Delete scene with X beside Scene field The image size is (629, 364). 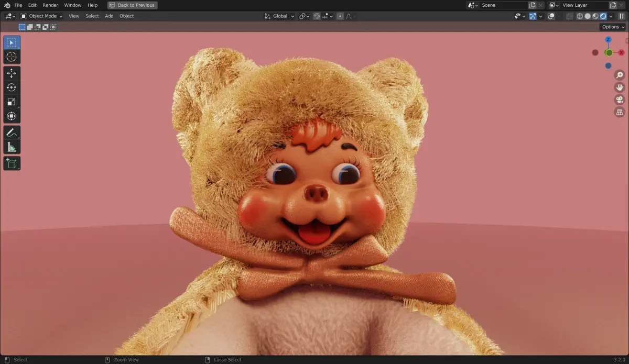(541, 5)
